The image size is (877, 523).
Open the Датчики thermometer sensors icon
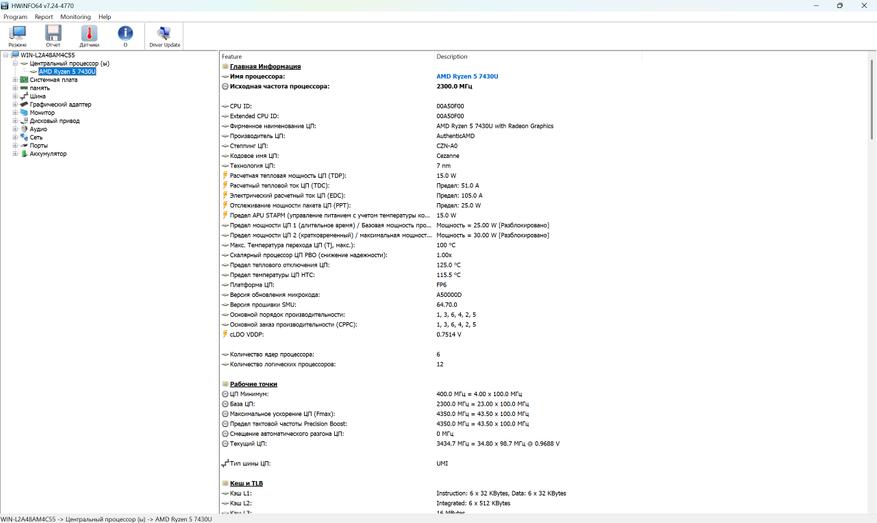(89, 36)
